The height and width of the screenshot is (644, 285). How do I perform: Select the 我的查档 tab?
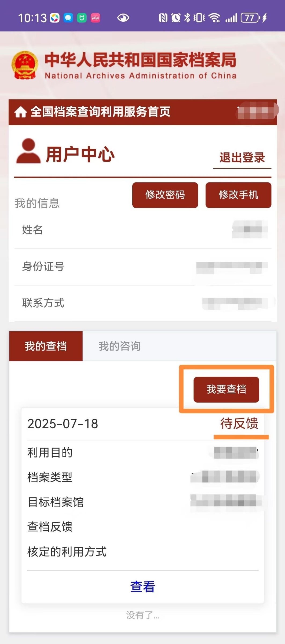(46, 346)
